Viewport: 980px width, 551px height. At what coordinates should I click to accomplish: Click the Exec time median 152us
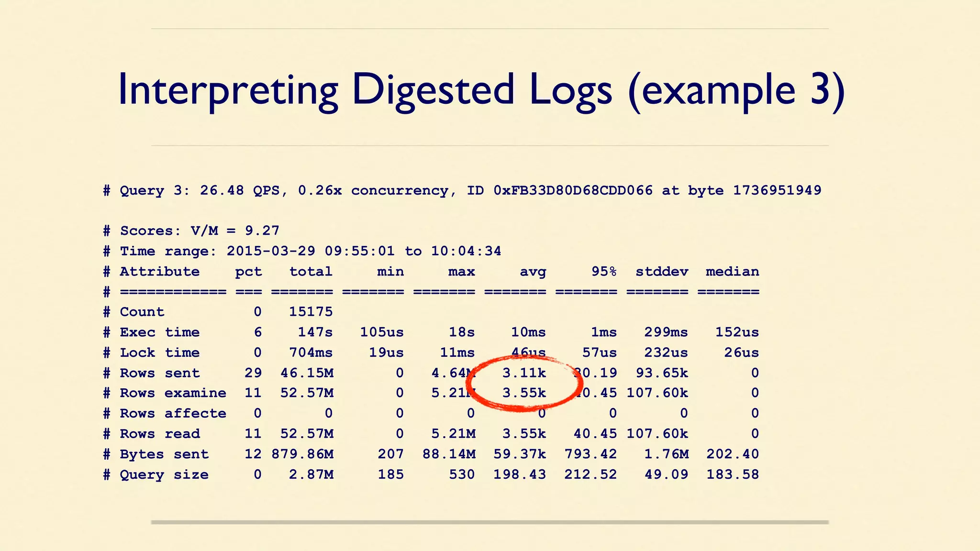(737, 332)
